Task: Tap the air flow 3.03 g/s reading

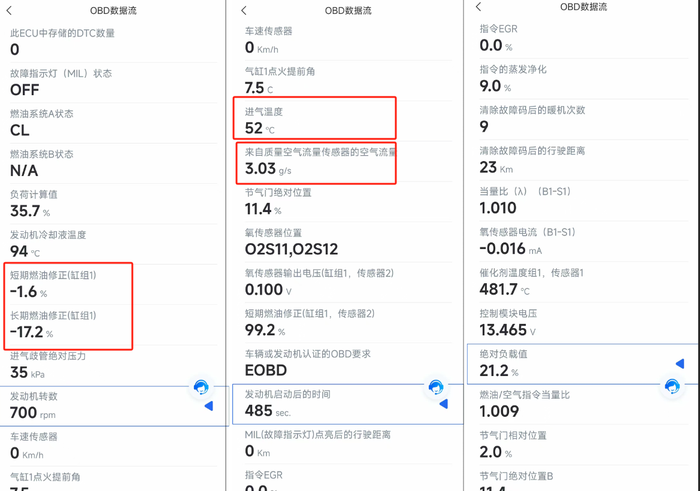Action: point(316,162)
